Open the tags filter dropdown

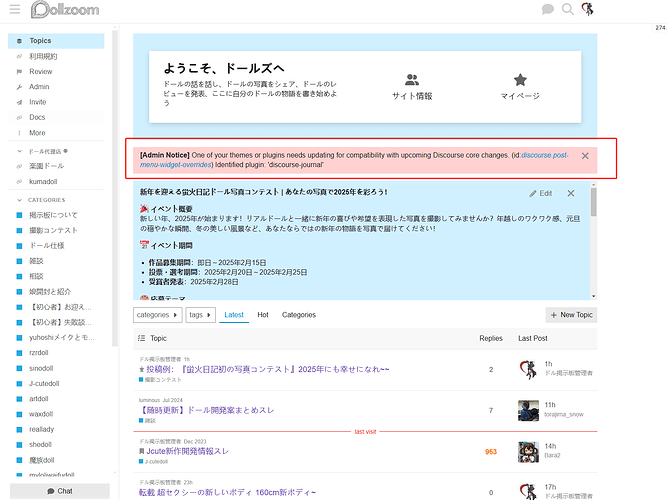(200, 315)
